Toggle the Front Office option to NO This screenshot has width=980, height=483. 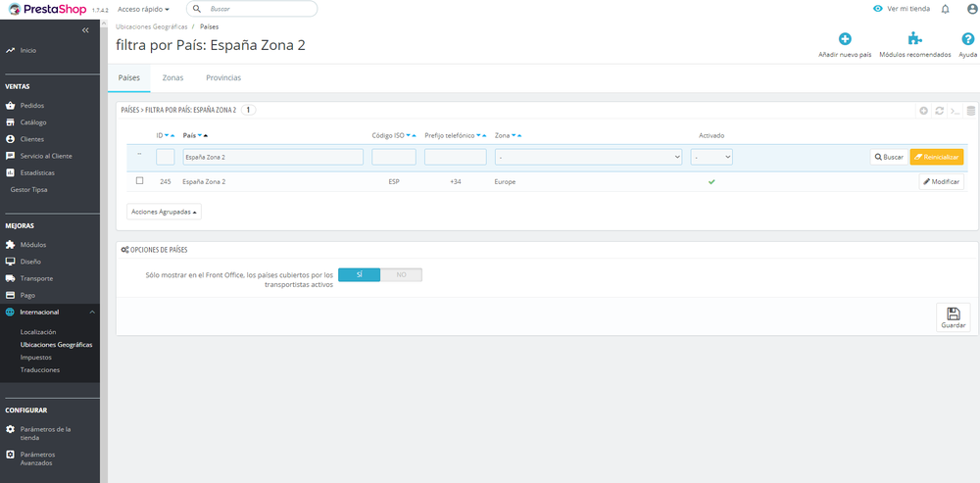pyautogui.click(x=401, y=275)
